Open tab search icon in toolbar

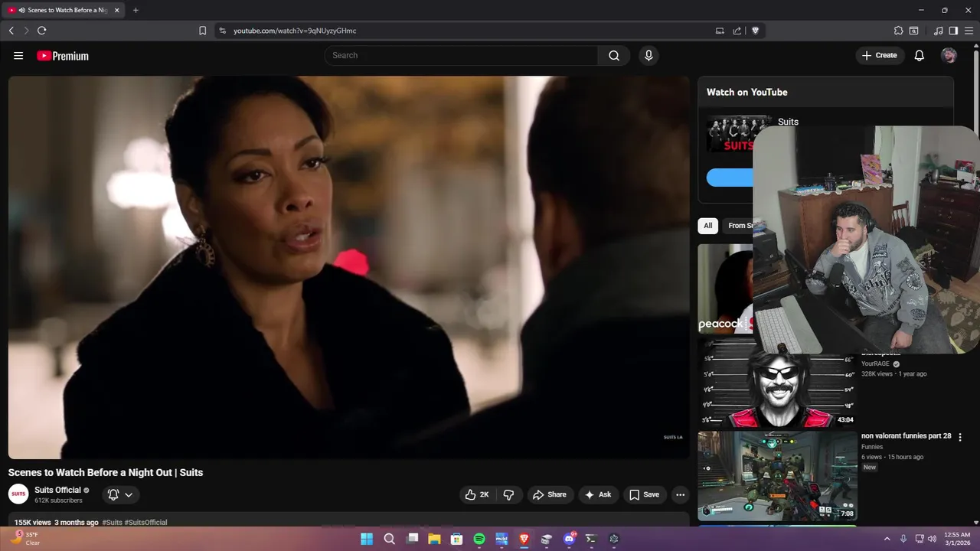pyautogui.click(x=914, y=31)
